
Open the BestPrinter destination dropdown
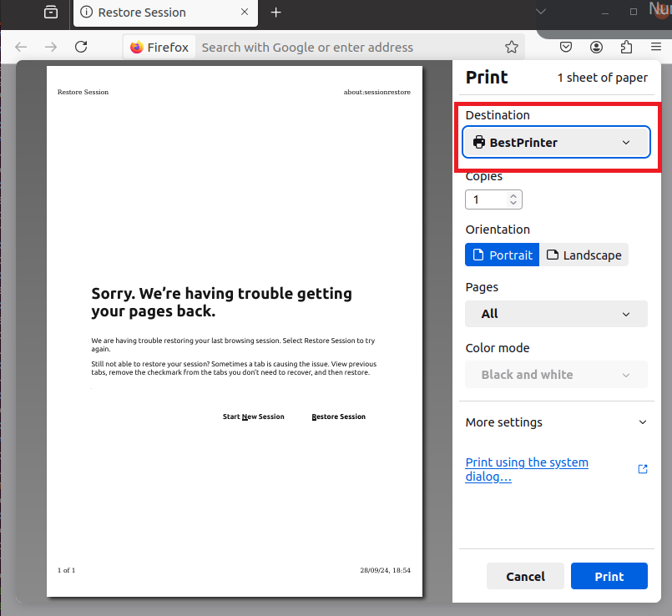tap(556, 143)
